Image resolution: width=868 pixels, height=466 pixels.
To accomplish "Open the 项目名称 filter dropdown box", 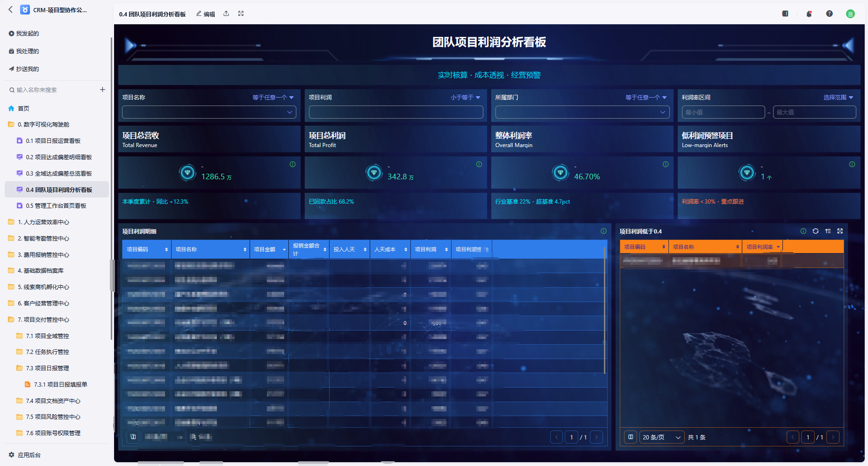I will pos(209,112).
